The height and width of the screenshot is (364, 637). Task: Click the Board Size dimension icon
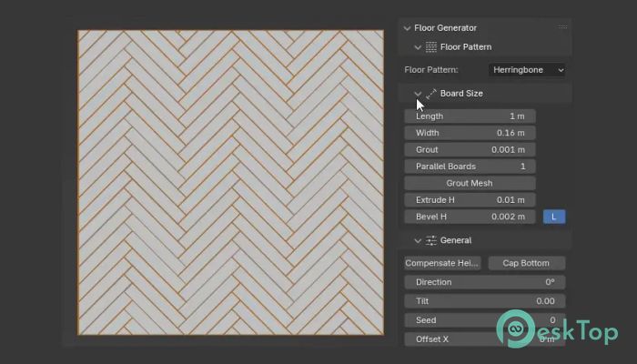[x=431, y=94]
